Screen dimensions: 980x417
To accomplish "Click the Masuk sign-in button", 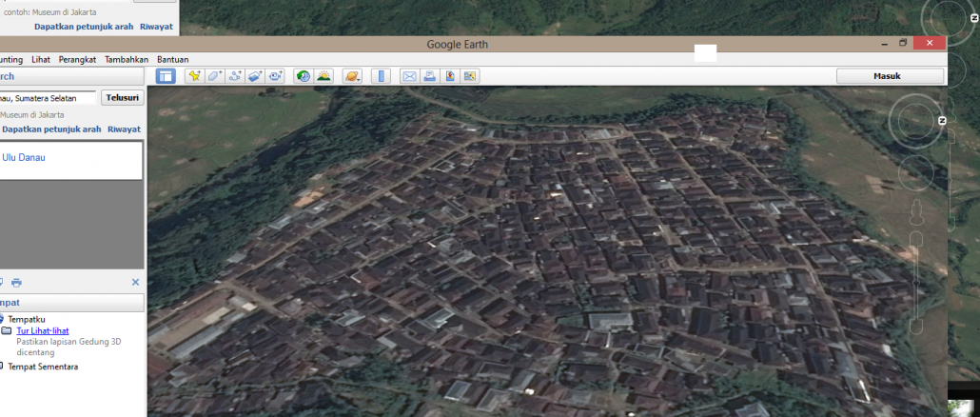I will tap(885, 76).
